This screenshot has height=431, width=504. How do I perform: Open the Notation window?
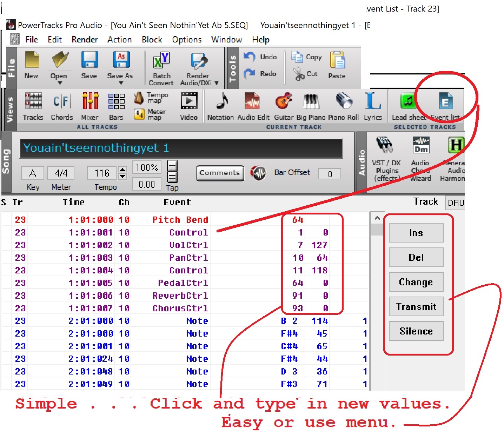221,106
